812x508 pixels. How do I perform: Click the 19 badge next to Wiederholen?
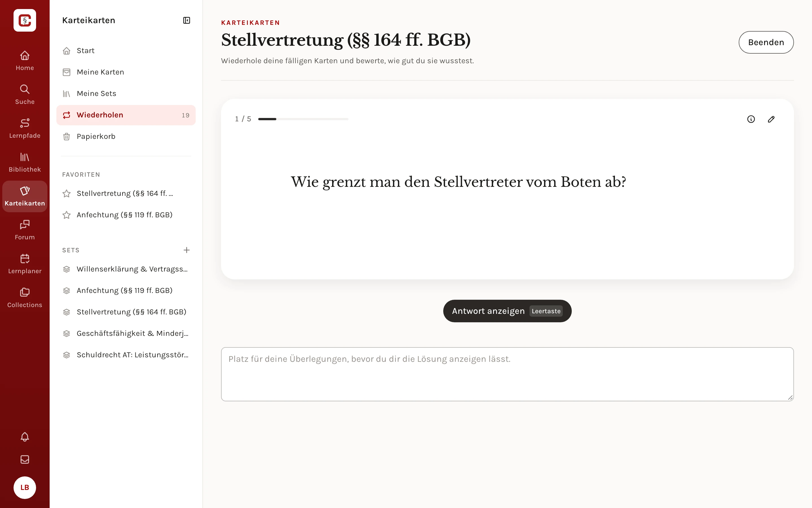(186, 115)
